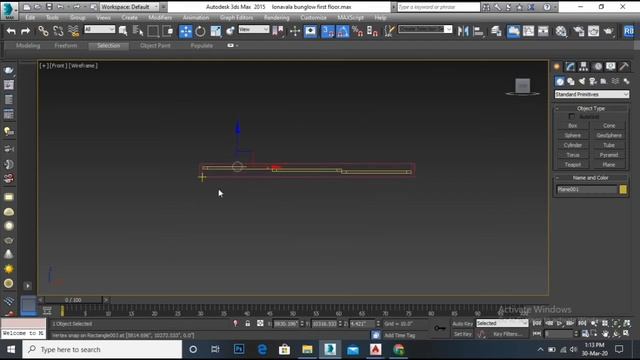Click the yellow object color swatch

pyautogui.click(x=623, y=189)
